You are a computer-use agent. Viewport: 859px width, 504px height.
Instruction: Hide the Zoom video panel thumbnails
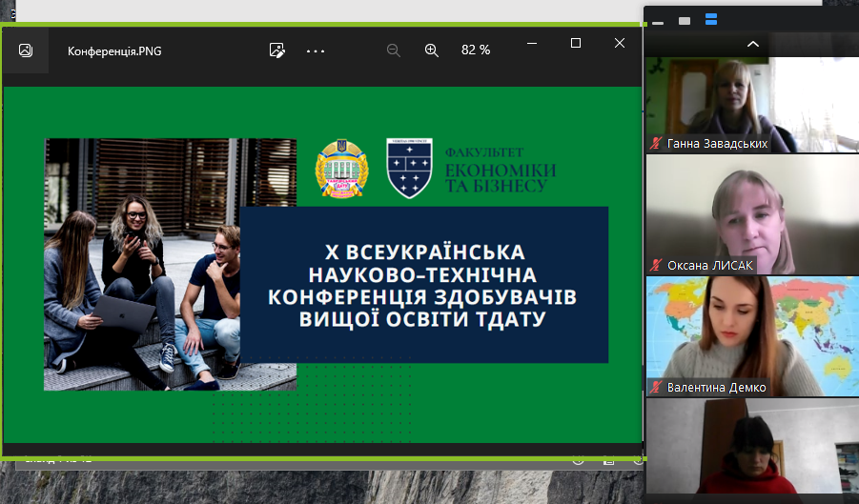pyautogui.click(x=659, y=22)
